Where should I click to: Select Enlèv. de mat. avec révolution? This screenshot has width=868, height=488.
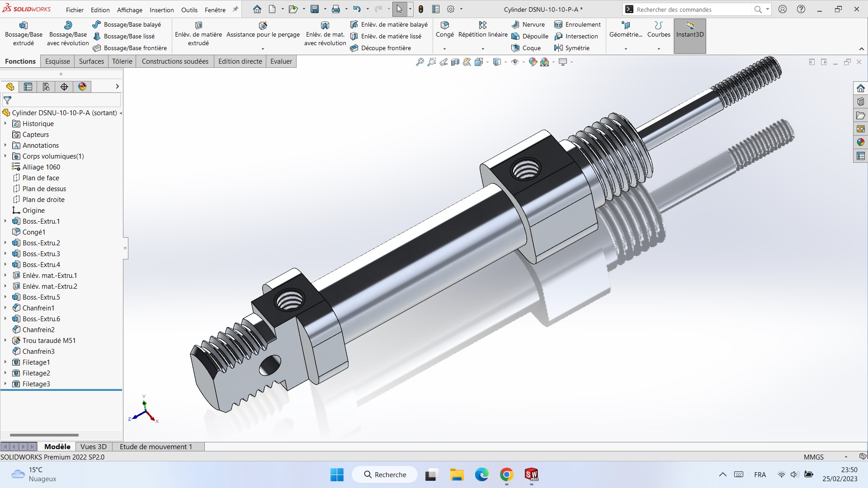click(325, 34)
